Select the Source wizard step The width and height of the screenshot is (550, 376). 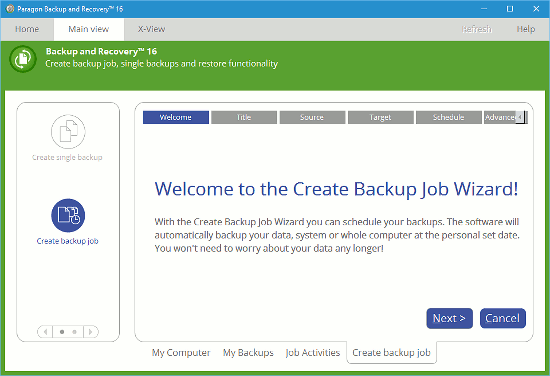(x=312, y=117)
